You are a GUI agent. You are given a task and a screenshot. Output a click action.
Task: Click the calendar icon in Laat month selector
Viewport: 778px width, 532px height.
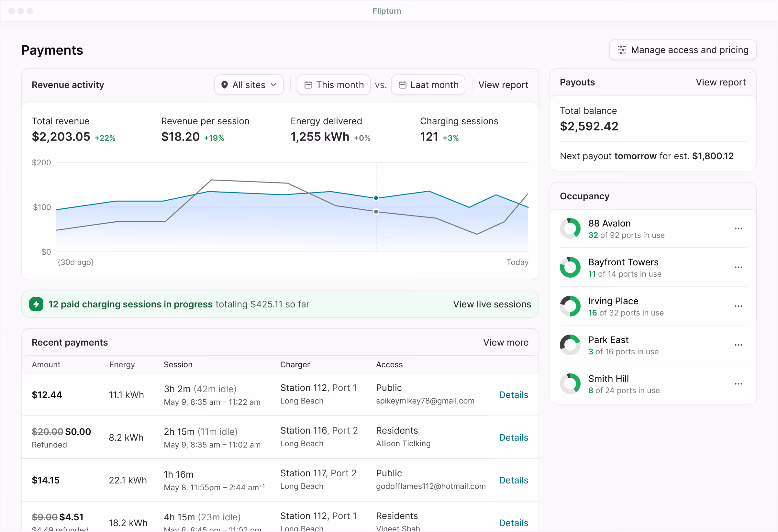pyautogui.click(x=403, y=85)
